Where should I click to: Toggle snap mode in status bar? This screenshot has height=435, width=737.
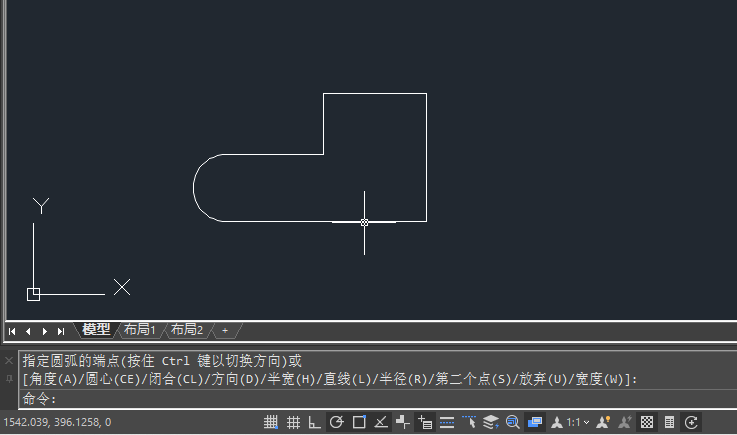pos(270,422)
